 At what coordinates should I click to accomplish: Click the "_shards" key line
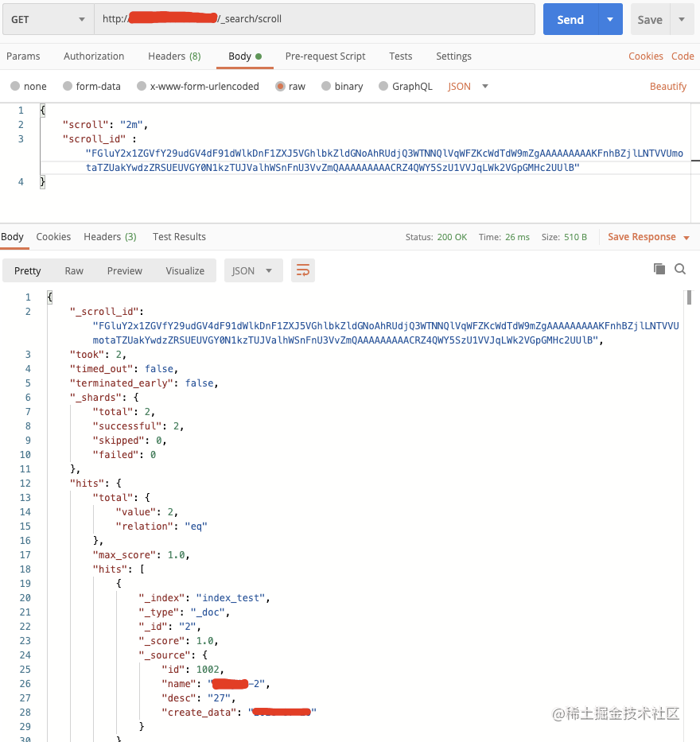tap(104, 398)
